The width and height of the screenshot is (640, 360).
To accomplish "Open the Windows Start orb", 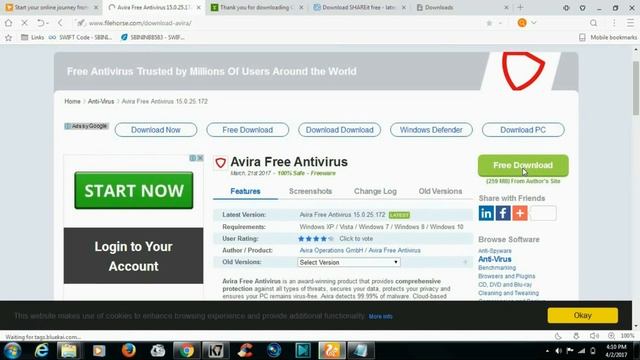I will 12,351.
